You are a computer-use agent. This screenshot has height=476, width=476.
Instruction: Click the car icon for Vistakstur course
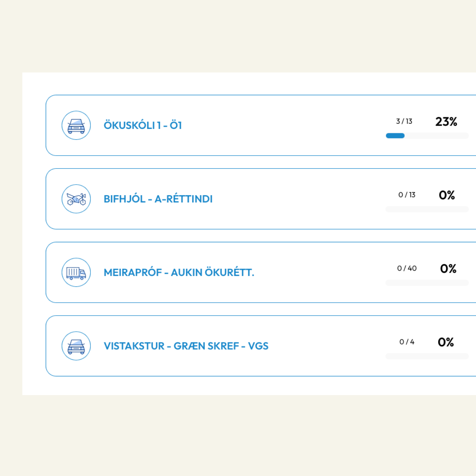click(76, 346)
